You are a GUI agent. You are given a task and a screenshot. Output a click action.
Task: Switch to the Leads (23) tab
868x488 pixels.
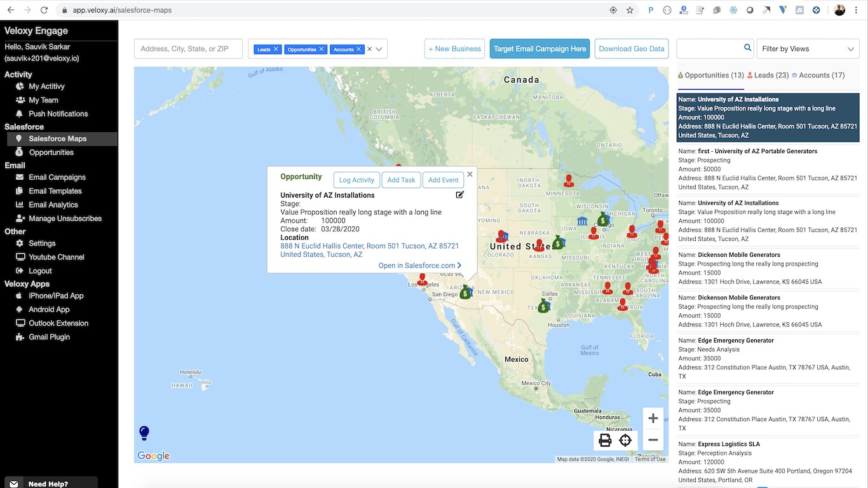point(768,76)
